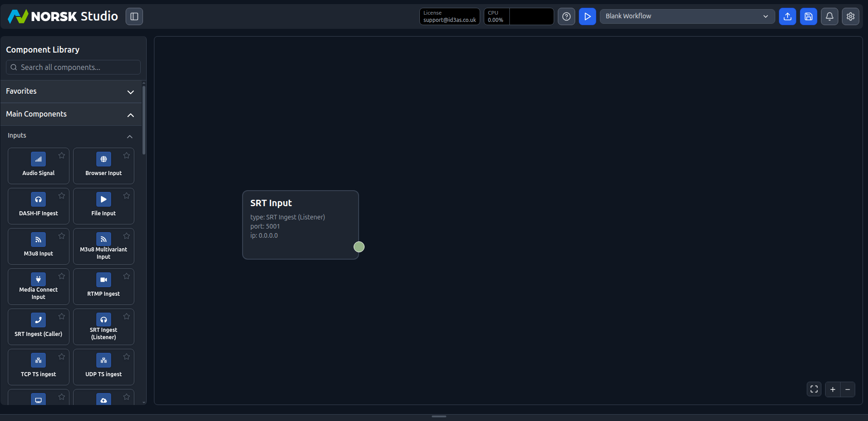
Task: Select the Audio Signal component icon
Action: (38, 159)
